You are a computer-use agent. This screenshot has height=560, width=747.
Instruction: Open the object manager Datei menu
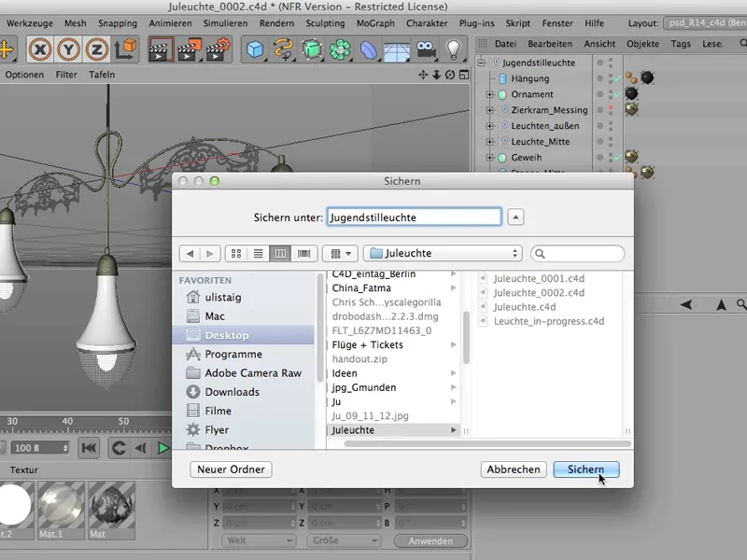click(505, 44)
